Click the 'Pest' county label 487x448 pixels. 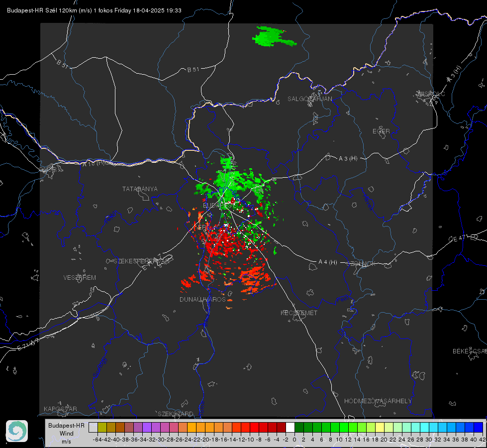point(343,300)
